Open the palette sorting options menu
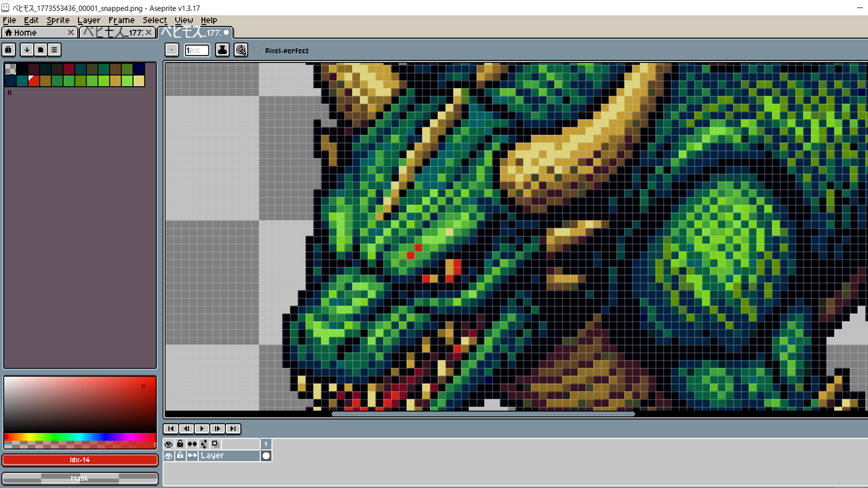The width and height of the screenshot is (868, 488). [x=54, y=49]
